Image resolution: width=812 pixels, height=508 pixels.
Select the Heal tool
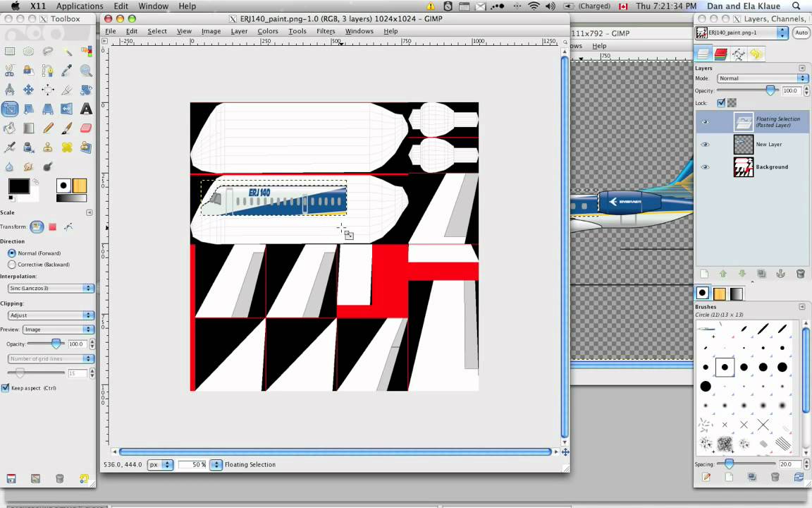coord(68,147)
